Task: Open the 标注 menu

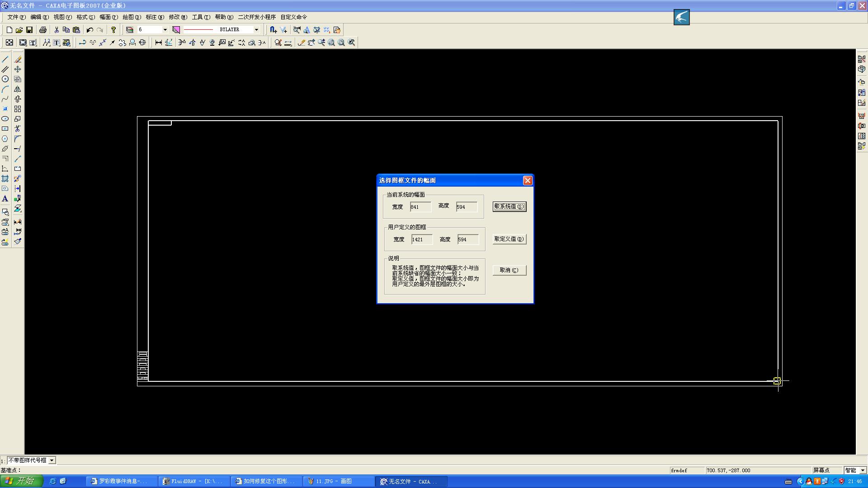Action: click(155, 17)
